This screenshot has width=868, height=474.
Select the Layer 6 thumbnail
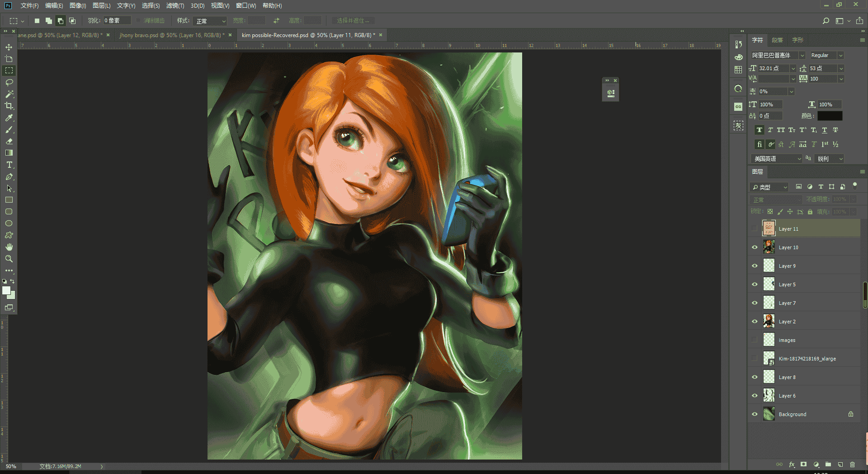pyautogui.click(x=769, y=396)
